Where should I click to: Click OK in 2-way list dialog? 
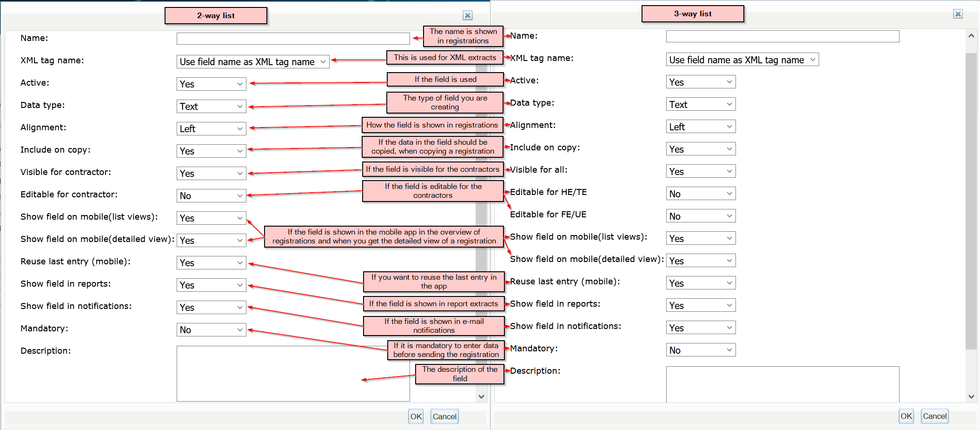click(416, 417)
